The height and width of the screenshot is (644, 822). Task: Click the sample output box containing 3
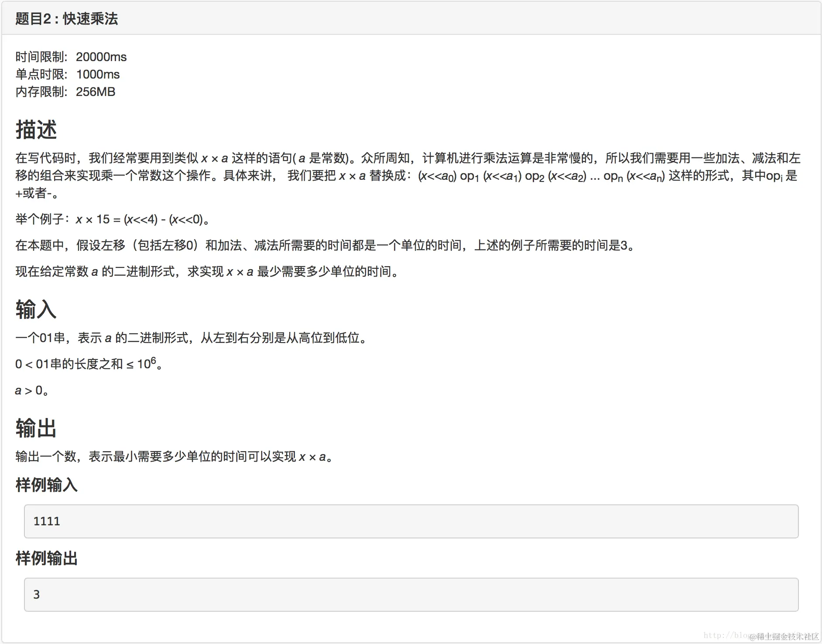point(411,595)
